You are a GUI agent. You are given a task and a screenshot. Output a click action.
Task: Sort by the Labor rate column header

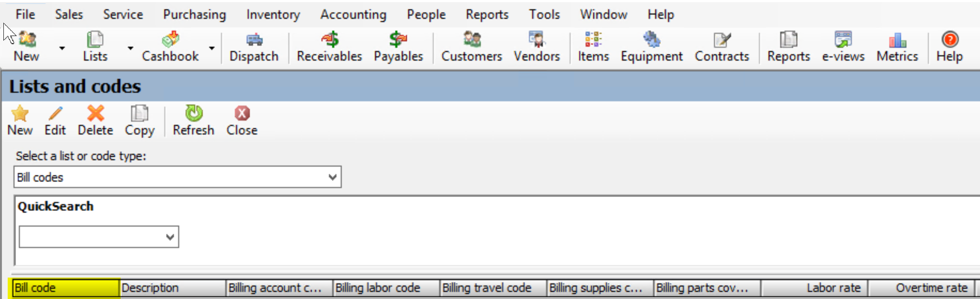tap(814, 288)
